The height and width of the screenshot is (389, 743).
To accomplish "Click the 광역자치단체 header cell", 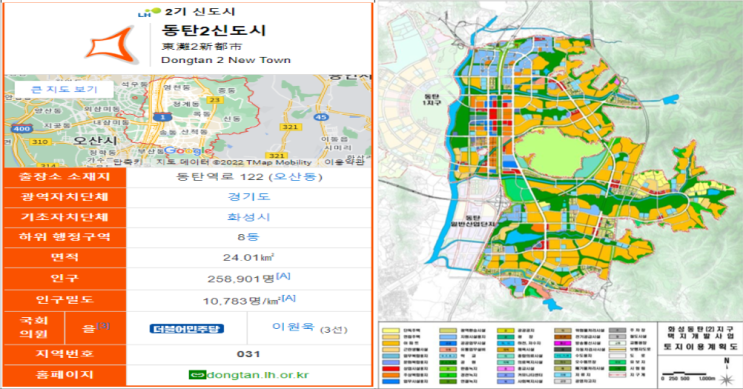I will (x=65, y=197).
